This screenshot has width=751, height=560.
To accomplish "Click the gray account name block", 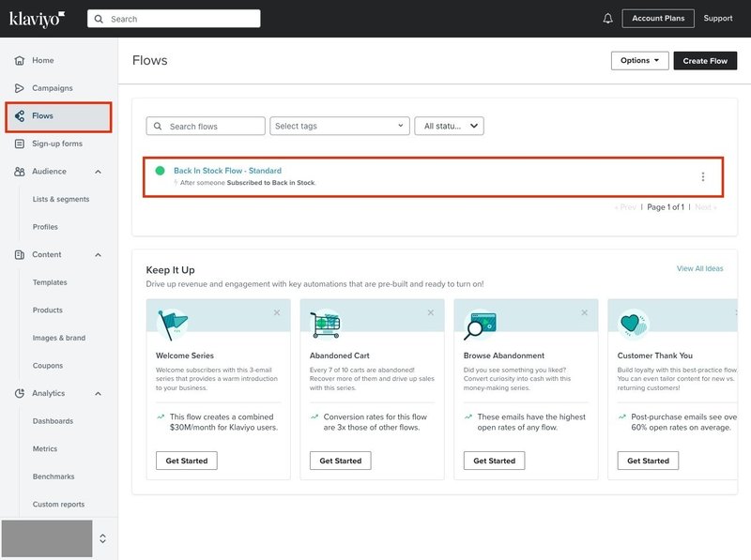I will (x=47, y=538).
